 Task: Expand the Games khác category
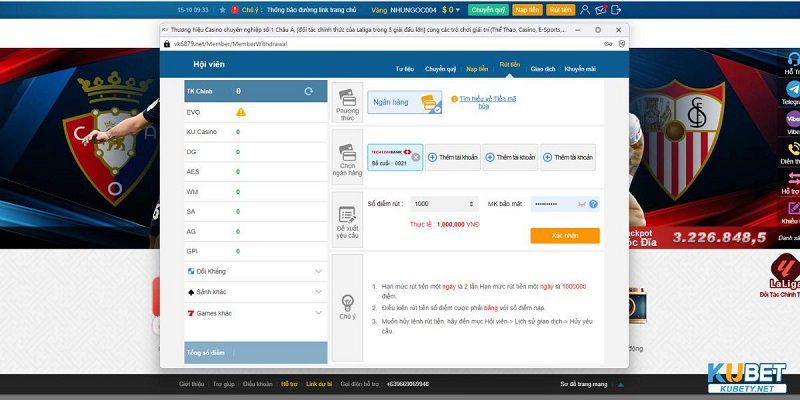click(x=318, y=313)
